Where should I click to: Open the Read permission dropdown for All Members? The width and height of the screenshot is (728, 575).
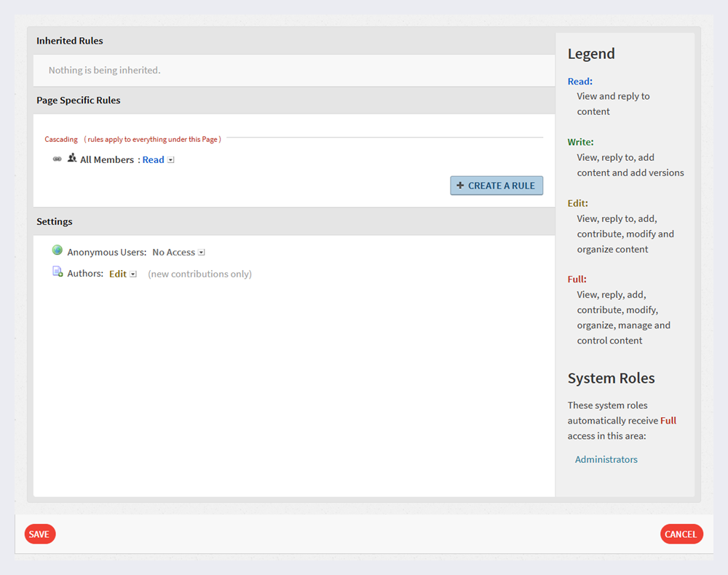[x=170, y=159]
